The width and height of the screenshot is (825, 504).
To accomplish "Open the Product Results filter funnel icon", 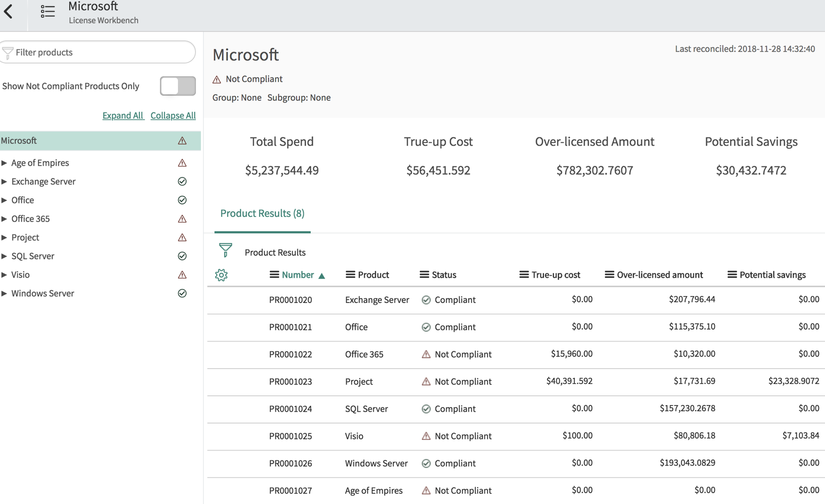I will (x=226, y=250).
